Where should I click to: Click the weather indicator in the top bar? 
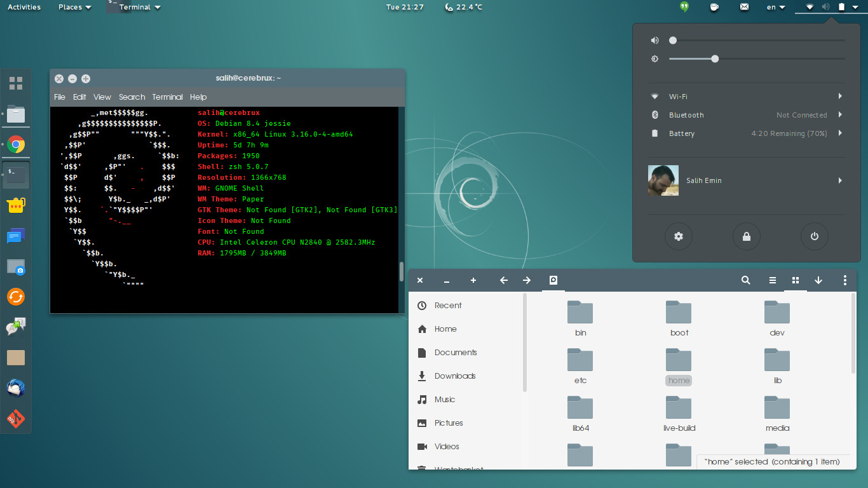(x=463, y=7)
